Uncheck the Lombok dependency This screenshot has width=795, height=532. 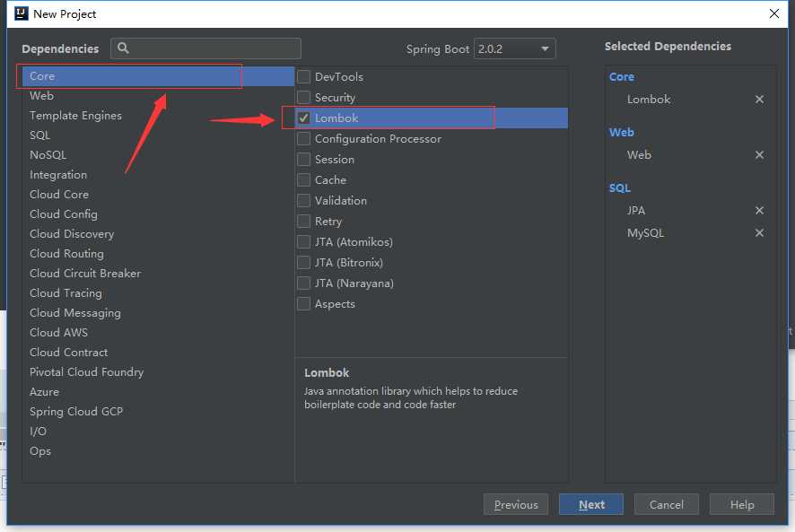(303, 118)
